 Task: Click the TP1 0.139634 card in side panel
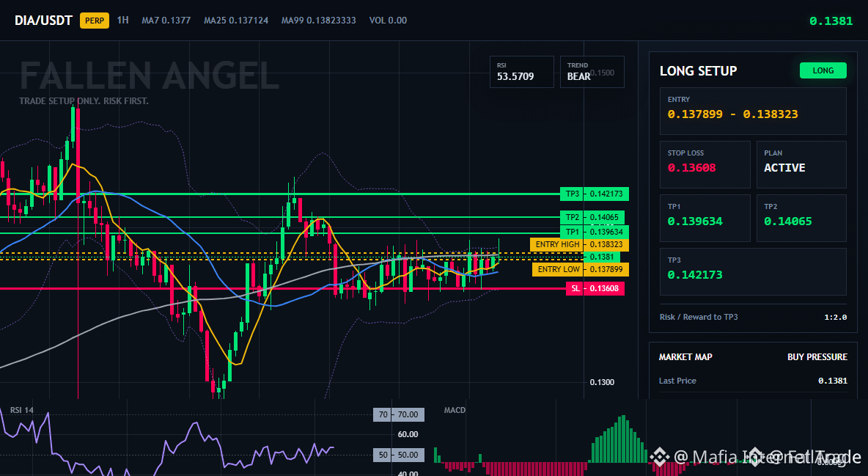(705, 218)
